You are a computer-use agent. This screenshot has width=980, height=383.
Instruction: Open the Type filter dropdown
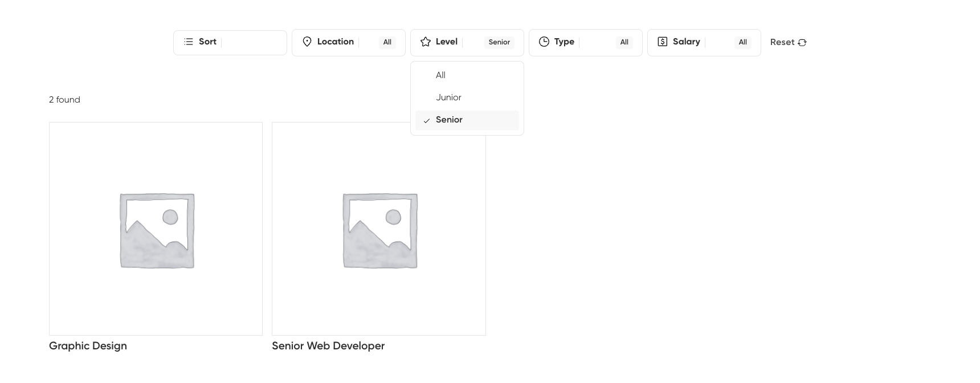[x=585, y=43]
